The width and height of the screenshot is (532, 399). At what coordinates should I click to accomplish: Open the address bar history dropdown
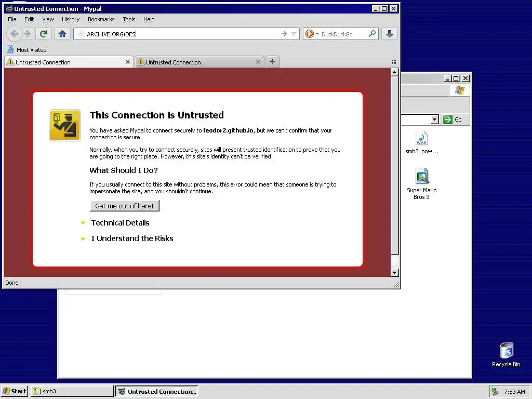(294, 34)
